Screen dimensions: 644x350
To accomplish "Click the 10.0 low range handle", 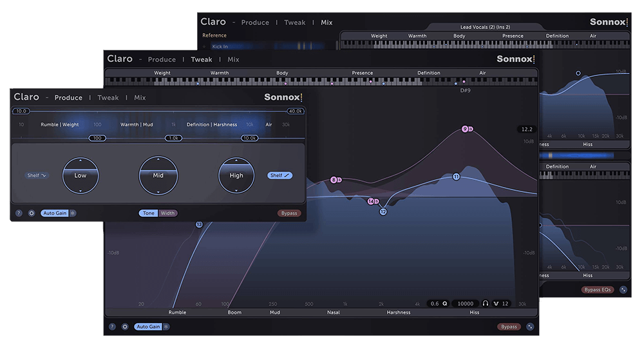I will [21, 111].
